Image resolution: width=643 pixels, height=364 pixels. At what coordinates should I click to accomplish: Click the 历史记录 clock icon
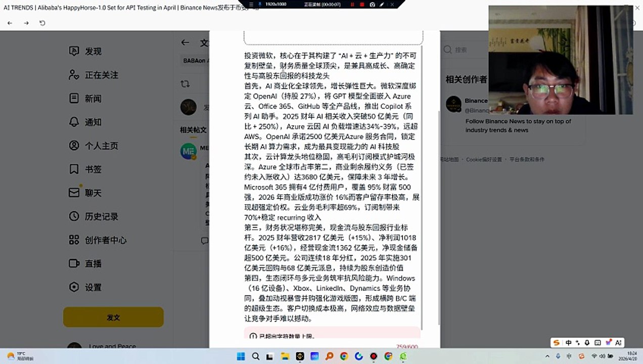74,216
